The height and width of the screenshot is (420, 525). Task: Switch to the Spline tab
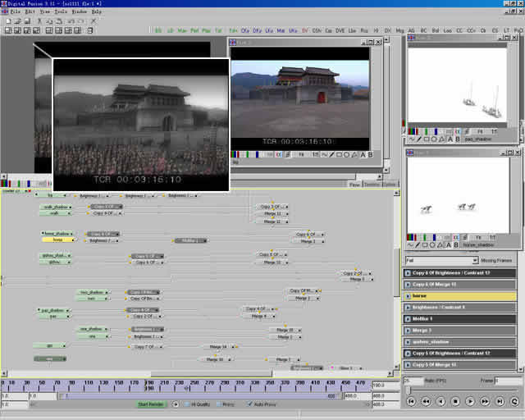[x=390, y=185]
